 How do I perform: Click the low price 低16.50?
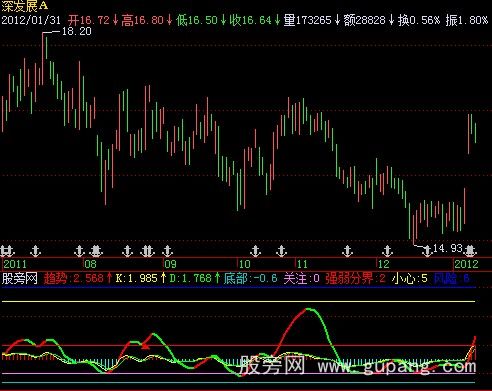(197, 20)
